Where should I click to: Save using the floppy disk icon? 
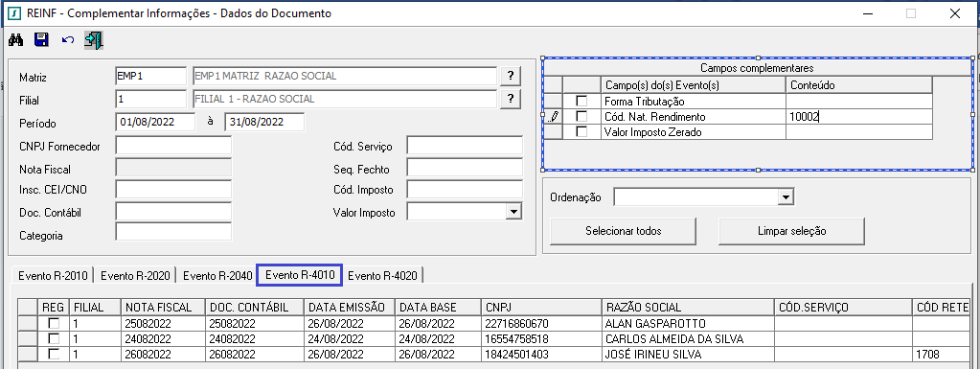tap(41, 40)
